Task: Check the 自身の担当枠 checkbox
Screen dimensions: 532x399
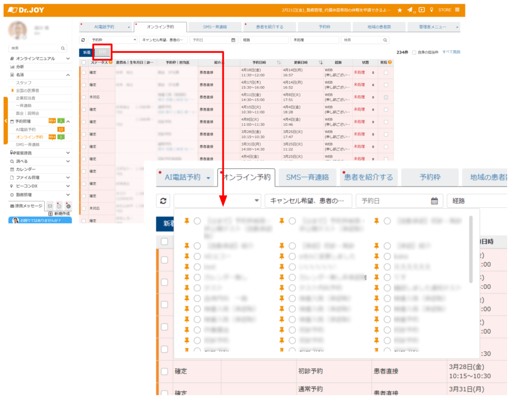Action: coord(414,52)
